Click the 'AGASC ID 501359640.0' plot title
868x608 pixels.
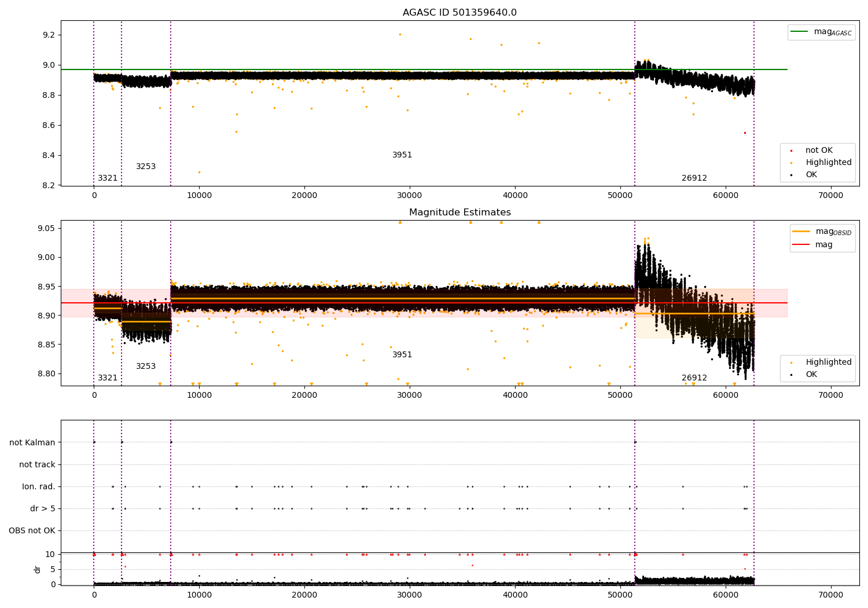point(459,13)
